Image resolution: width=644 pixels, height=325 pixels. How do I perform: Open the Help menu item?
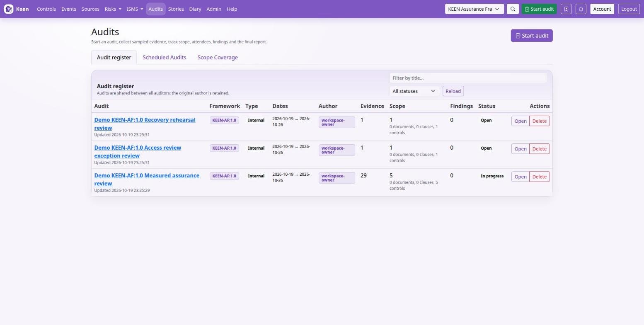click(x=232, y=9)
